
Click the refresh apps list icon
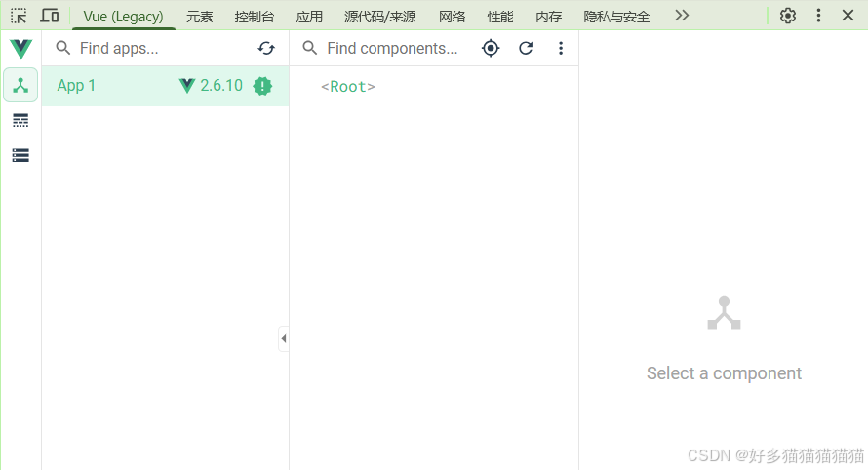point(266,48)
